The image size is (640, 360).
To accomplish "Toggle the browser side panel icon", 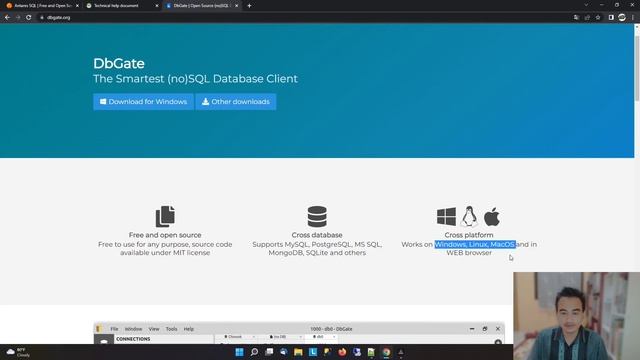I will (x=611, y=18).
